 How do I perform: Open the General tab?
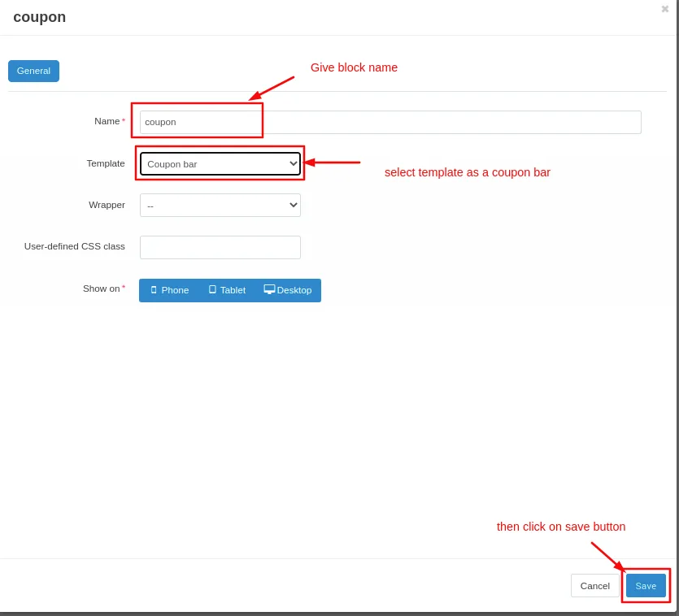(x=33, y=71)
